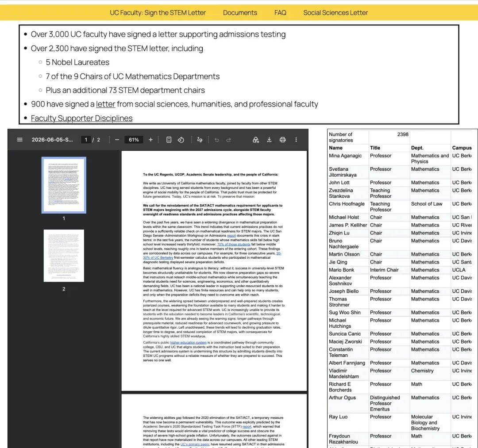The image size is (478, 448).
Task: Open the FAQ page
Action: pyautogui.click(x=280, y=13)
